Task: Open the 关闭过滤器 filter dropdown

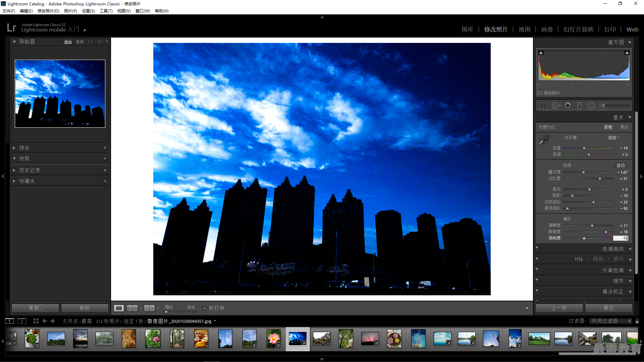Action: 610,321
